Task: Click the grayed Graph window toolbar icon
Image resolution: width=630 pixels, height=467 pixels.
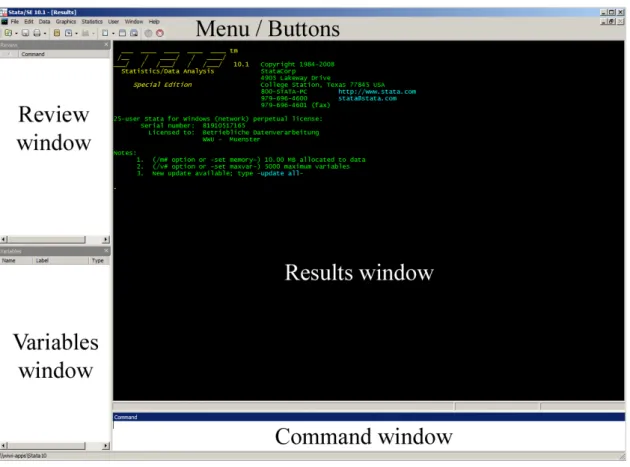Action: coord(85,33)
